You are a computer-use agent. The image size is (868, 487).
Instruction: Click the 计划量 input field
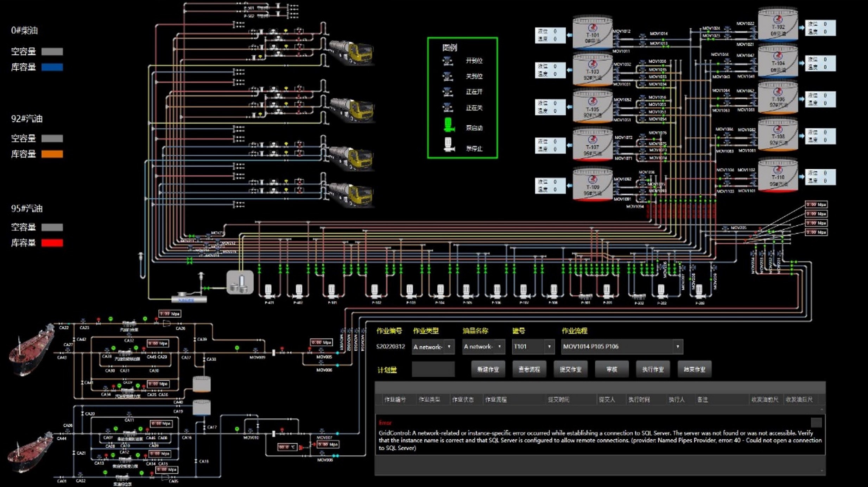[433, 369]
